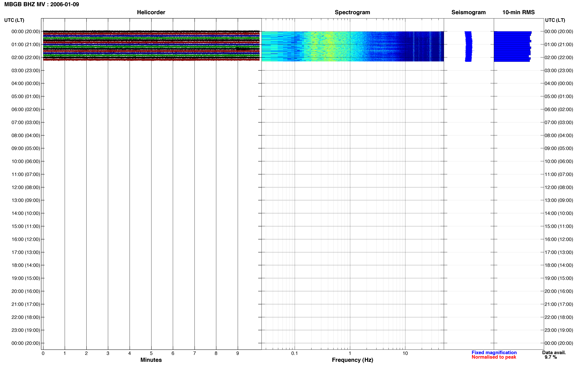Screen dimensions: 588x368
Task: Click the 1 tick label on Minutes axis
Action: coord(65,353)
